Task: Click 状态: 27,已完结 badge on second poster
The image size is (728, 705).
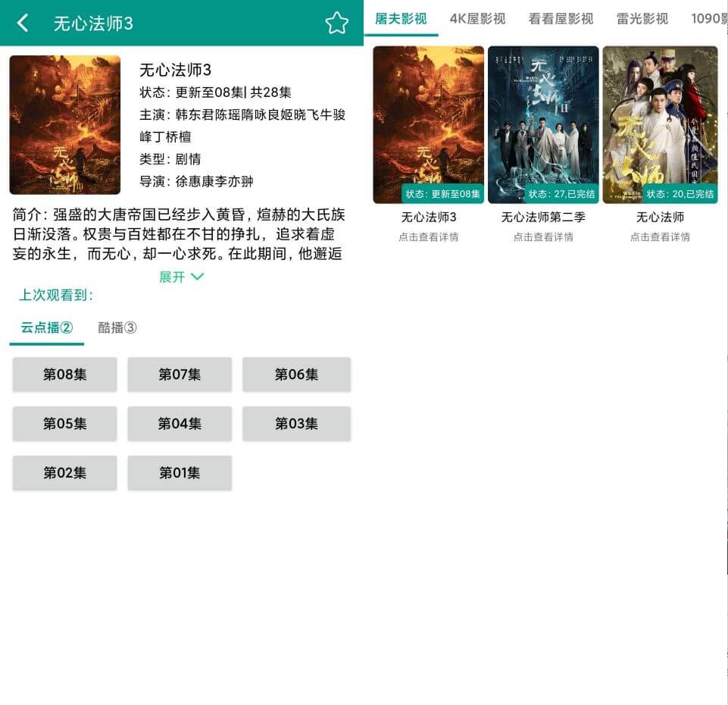Action: pos(561,194)
